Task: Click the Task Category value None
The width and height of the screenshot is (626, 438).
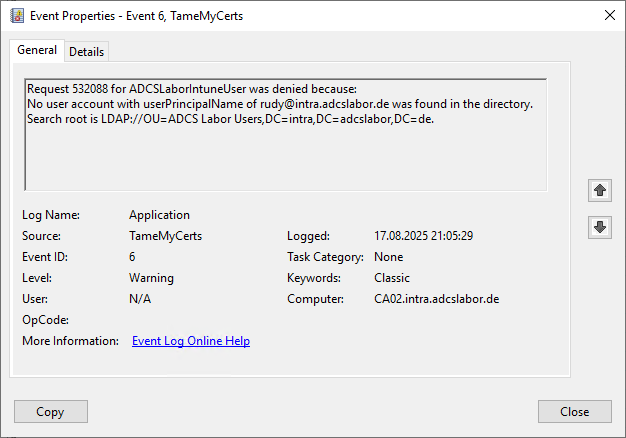Action: 388,257
